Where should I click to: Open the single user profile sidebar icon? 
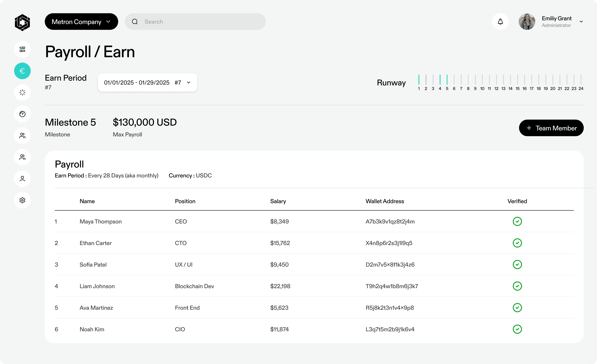[22, 179]
